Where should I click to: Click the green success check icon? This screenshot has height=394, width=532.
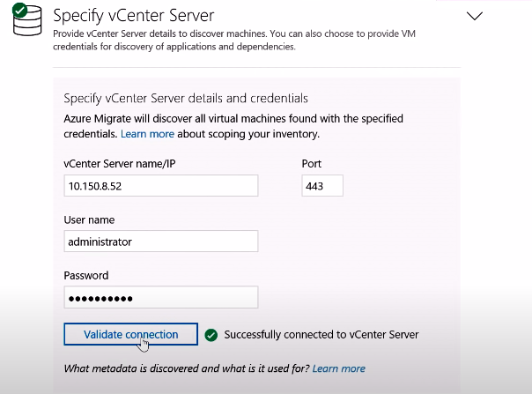[211, 335]
